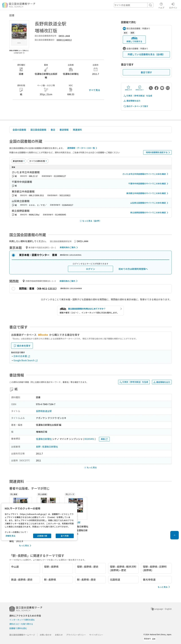Share via LINE icon
This screenshot has height=644, width=181.
click(162, 88)
